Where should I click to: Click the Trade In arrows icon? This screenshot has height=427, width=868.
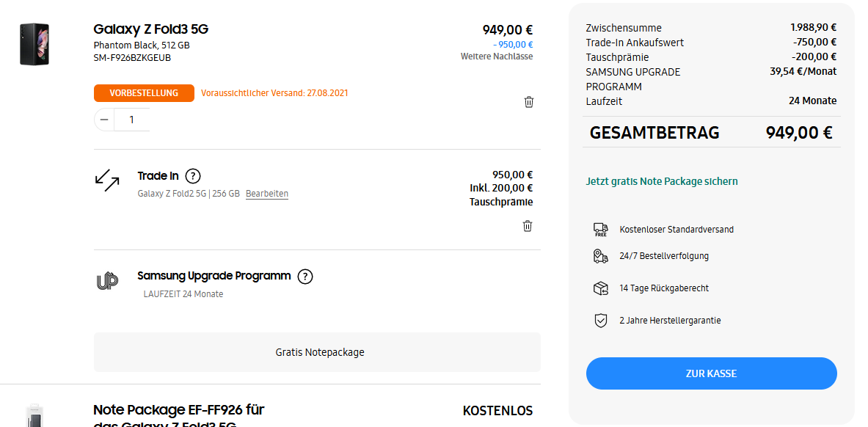click(107, 180)
